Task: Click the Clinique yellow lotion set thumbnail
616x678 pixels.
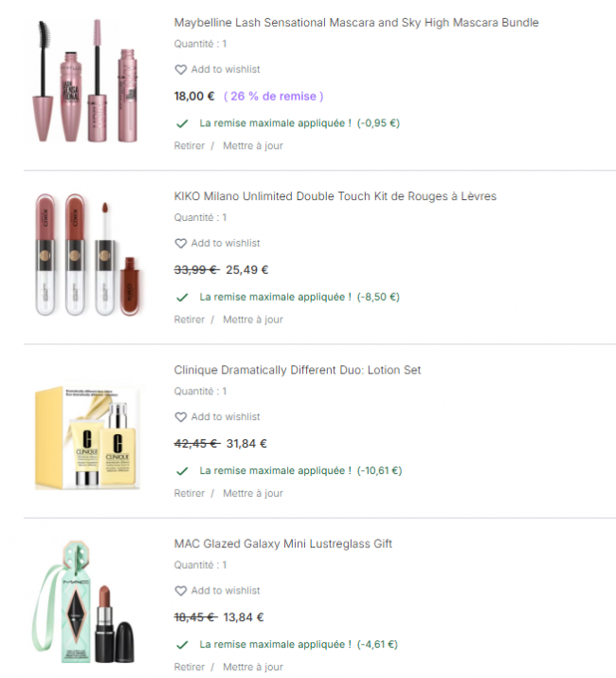Action: (x=87, y=437)
